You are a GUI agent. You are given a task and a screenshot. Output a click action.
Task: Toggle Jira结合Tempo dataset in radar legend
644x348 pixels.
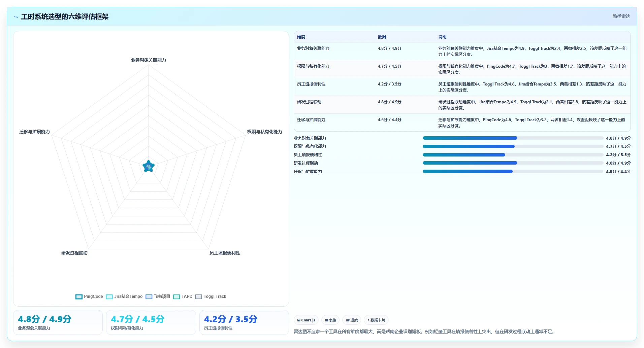[124, 297]
